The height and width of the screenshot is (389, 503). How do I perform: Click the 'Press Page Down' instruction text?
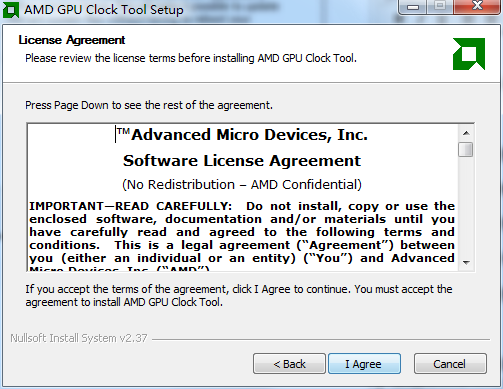[x=149, y=105]
